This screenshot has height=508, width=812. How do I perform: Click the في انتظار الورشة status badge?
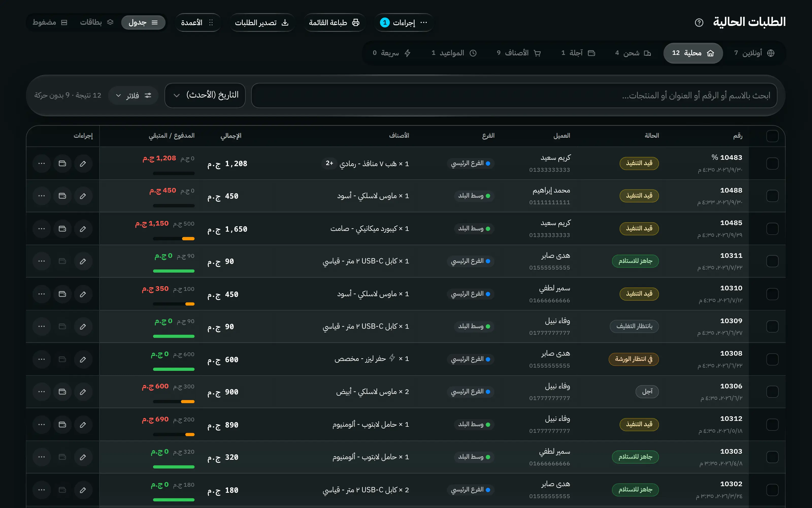tap(634, 359)
